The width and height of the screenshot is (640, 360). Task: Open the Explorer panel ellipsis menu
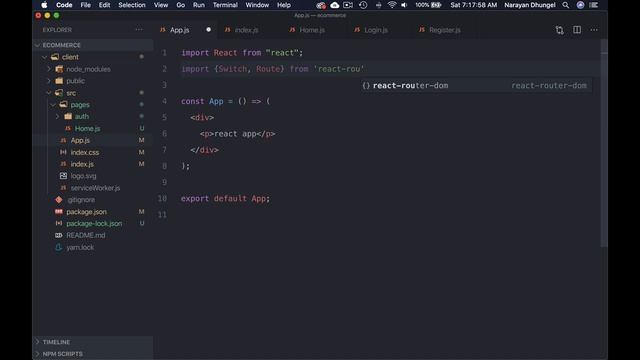click(x=139, y=29)
